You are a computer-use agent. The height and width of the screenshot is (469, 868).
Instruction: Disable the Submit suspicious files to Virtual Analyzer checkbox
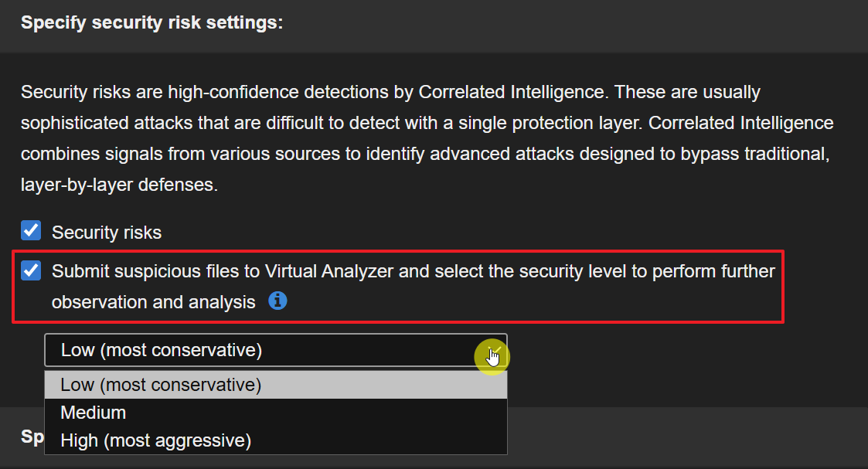pos(31,271)
